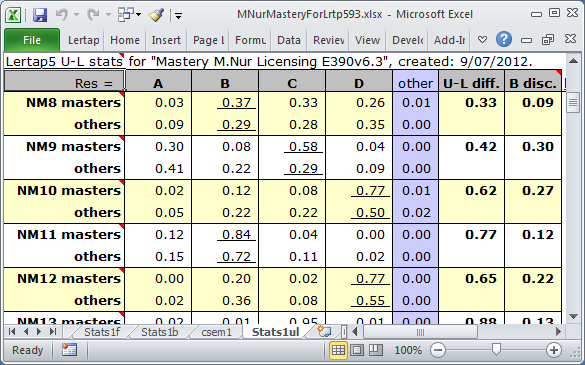Select U-L diff. value 0.62
This screenshot has height=365, width=585.
point(471,191)
